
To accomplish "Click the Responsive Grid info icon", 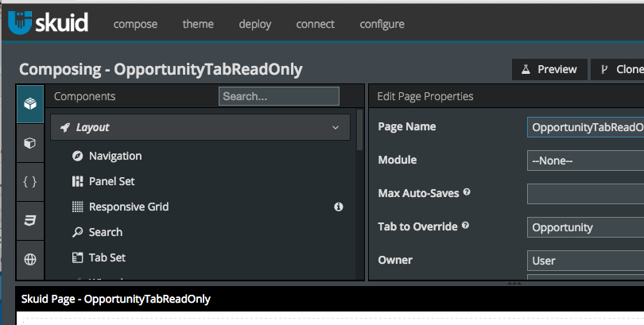I will pyautogui.click(x=338, y=207).
